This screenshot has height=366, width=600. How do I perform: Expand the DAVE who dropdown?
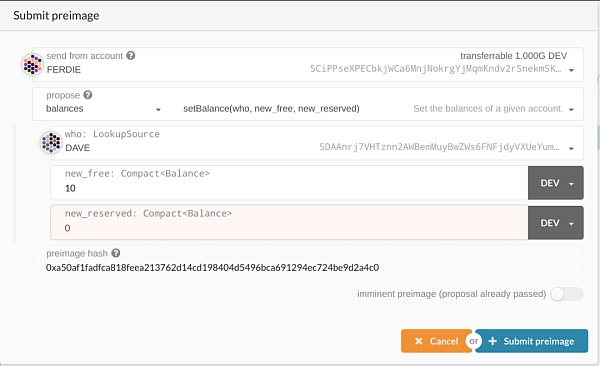click(571, 149)
